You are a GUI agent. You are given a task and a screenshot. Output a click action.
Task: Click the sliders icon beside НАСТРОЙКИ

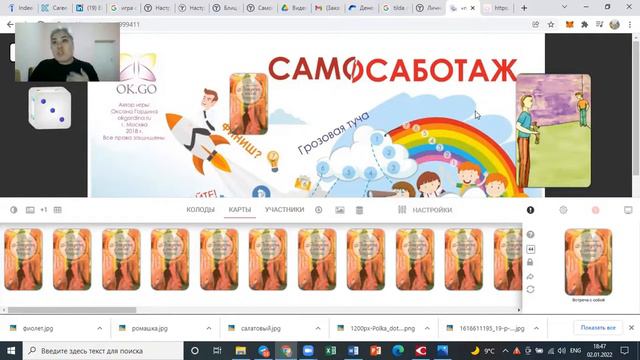[x=402, y=209]
